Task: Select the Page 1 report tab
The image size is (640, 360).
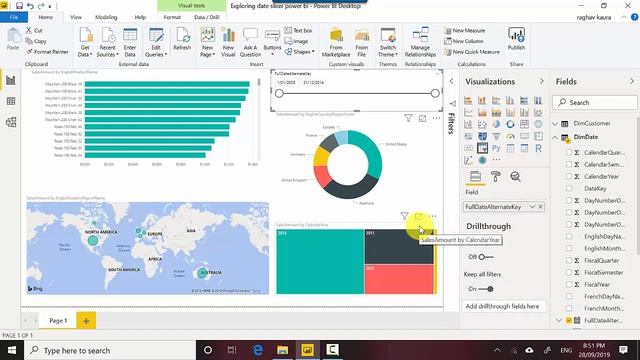Action: tap(58, 320)
